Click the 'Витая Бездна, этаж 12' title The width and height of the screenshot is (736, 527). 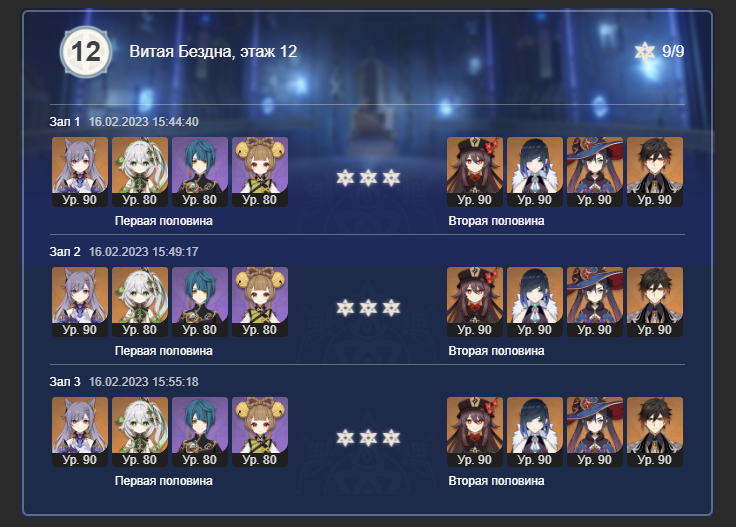click(213, 52)
